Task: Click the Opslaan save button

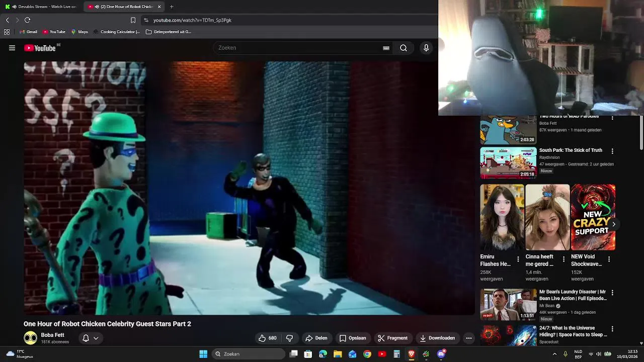Action: click(353, 338)
